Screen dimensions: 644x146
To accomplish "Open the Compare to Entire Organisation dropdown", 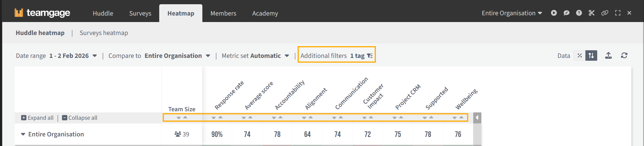I will pos(177,56).
